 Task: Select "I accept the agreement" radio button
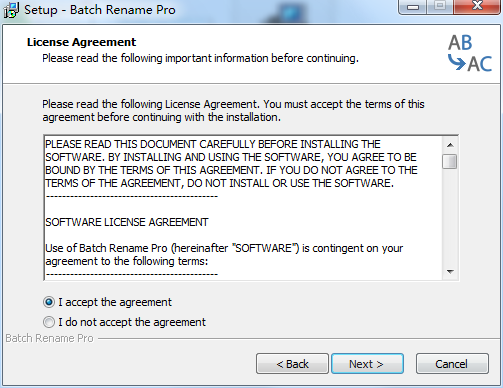[49, 302]
